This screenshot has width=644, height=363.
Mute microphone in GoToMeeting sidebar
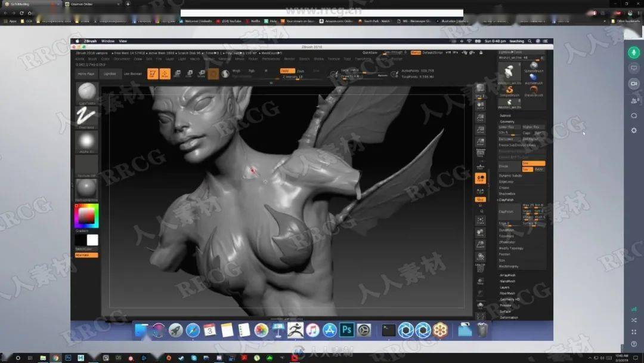[x=634, y=52]
